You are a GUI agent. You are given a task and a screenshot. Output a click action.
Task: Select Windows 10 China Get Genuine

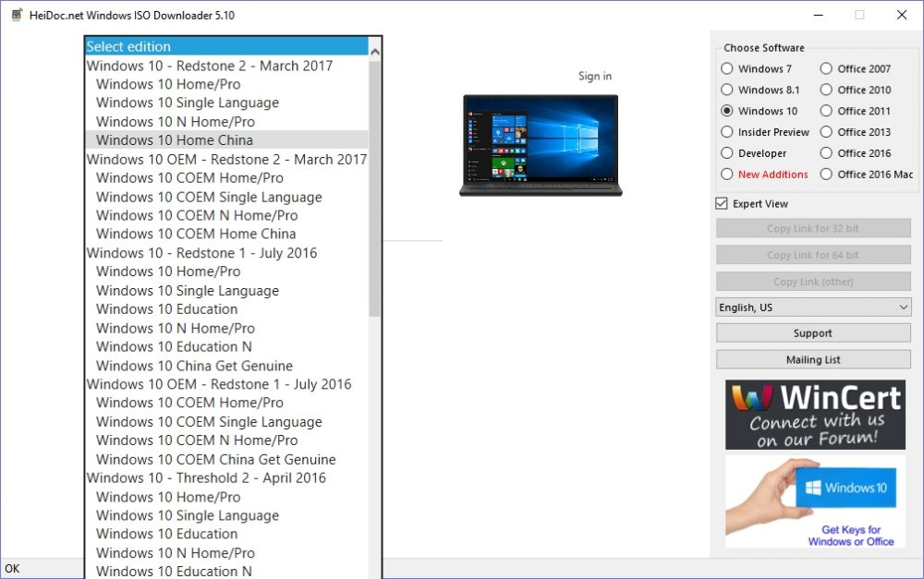(x=194, y=366)
